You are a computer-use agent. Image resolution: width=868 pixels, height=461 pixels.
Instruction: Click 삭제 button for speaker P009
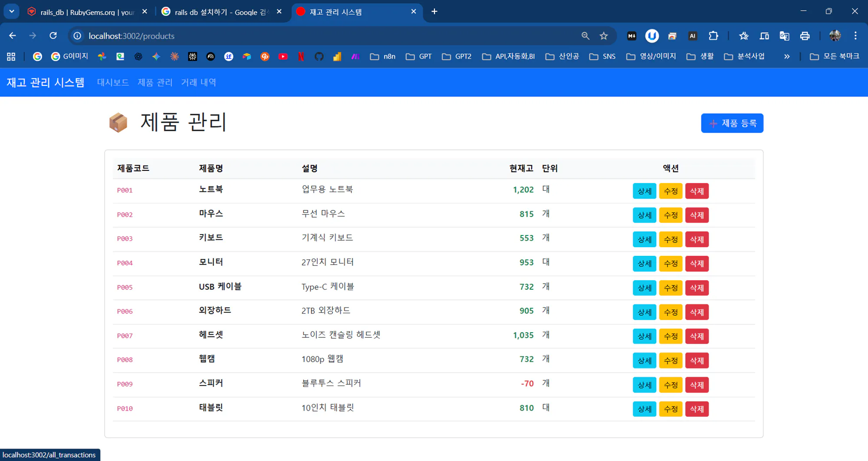[x=697, y=385]
